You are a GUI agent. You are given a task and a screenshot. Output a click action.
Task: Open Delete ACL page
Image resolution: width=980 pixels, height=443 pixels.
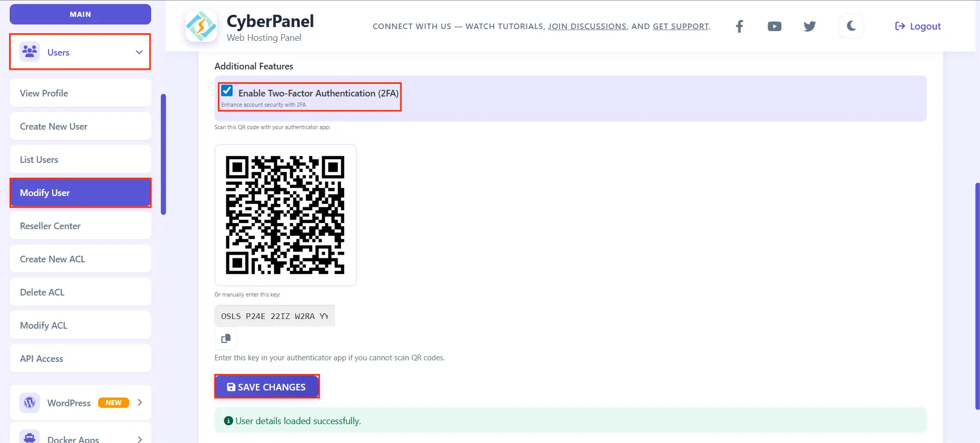pos(80,292)
